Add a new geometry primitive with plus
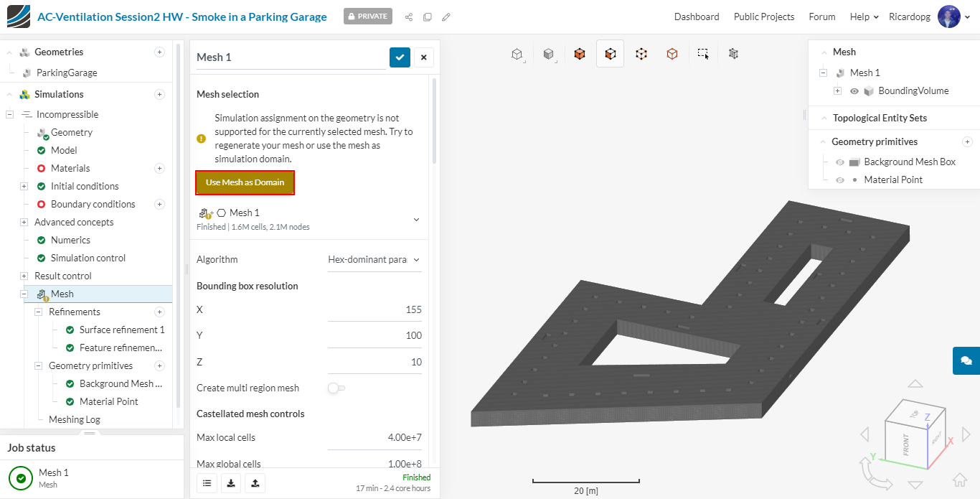This screenshot has width=980, height=499. pyautogui.click(x=967, y=141)
